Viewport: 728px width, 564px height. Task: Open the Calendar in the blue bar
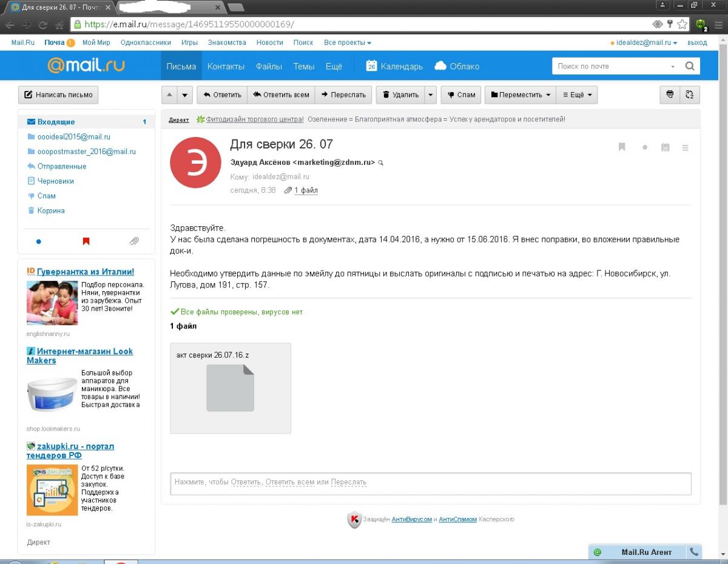point(394,66)
